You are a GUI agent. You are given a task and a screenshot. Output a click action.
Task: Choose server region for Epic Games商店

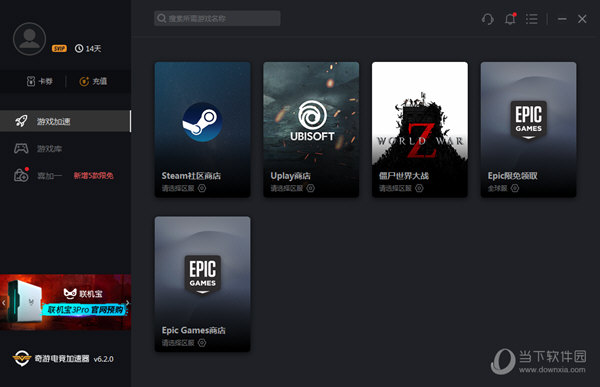pos(184,343)
